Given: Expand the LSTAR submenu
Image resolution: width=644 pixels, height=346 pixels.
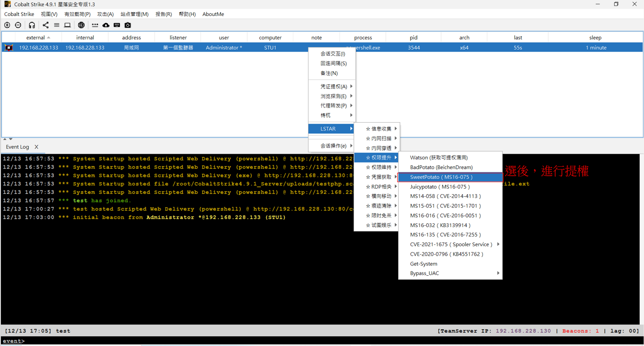Looking at the screenshot, I should coord(332,129).
